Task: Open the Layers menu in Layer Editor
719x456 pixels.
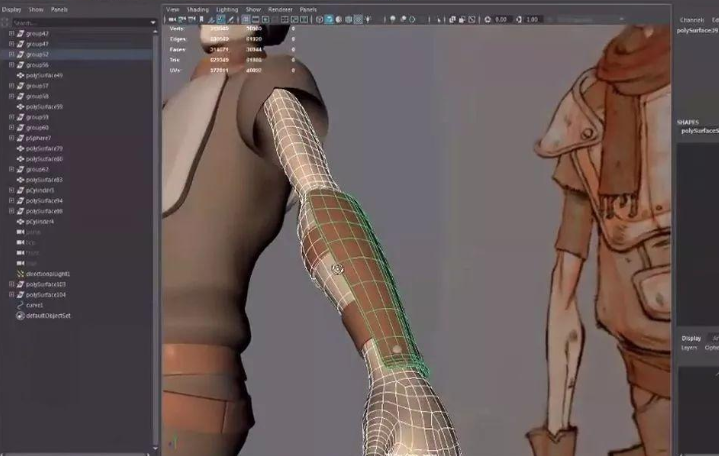Action: 689,348
